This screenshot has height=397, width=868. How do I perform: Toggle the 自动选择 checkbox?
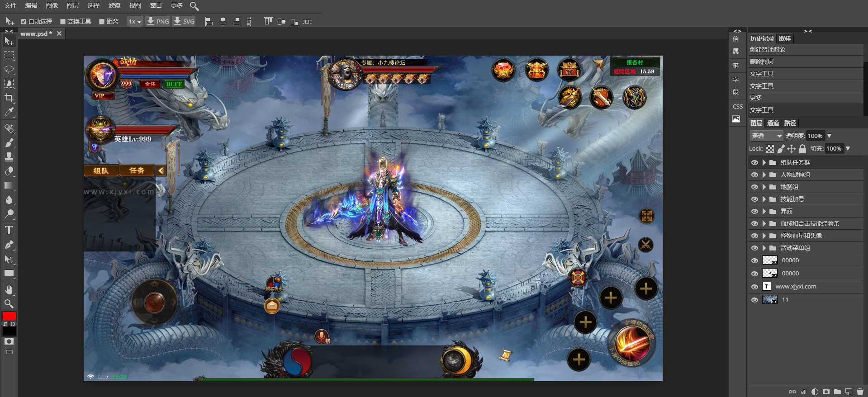click(24, 22)
